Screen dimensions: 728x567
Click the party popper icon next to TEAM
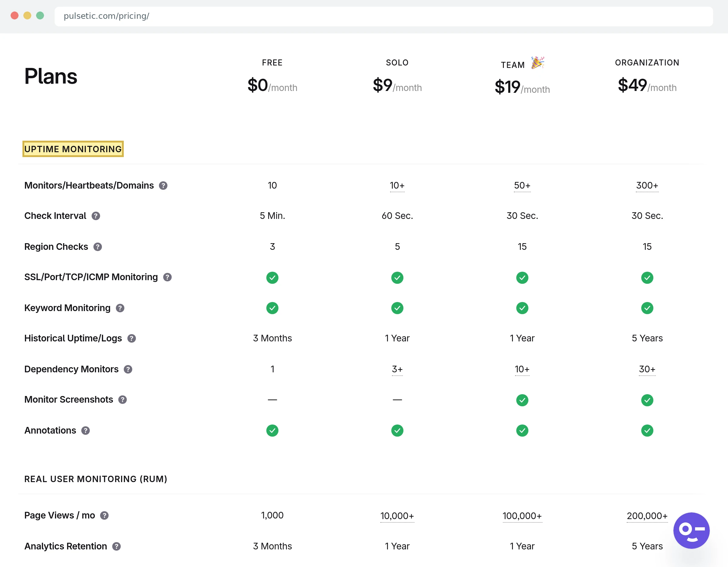click(x=537, y=63)
